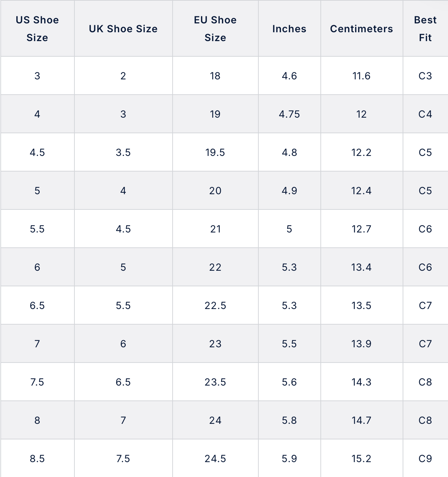
Task: Click the Best Fit column header
Action: pos(425,28)
